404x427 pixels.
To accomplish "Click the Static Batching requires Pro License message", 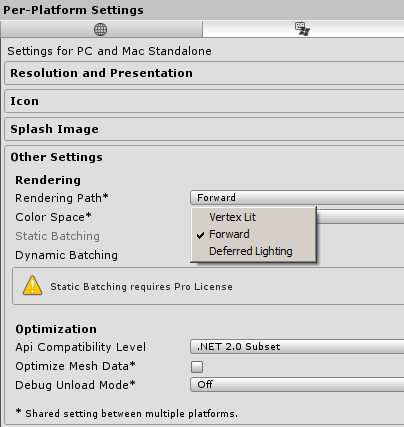I will point(141,287).
